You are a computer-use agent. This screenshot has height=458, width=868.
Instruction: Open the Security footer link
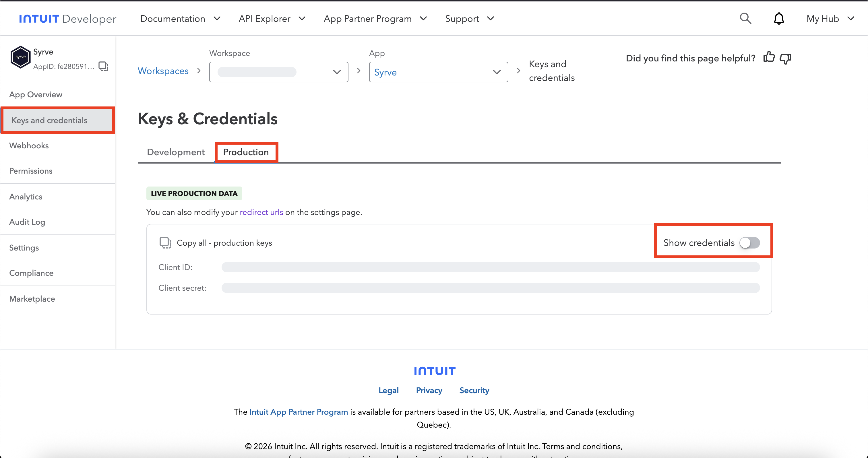pyautogui.click(x=474, y=390)
